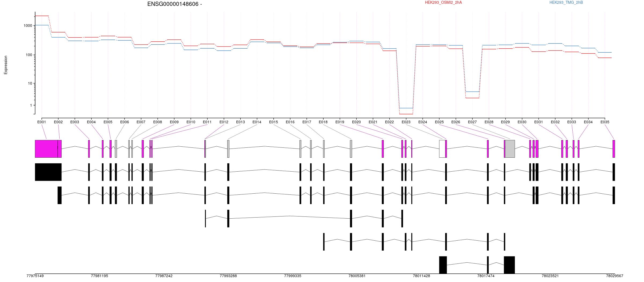Screen dimensions: 644x282
Task: Click exon label E021
Action: [373, 122]
